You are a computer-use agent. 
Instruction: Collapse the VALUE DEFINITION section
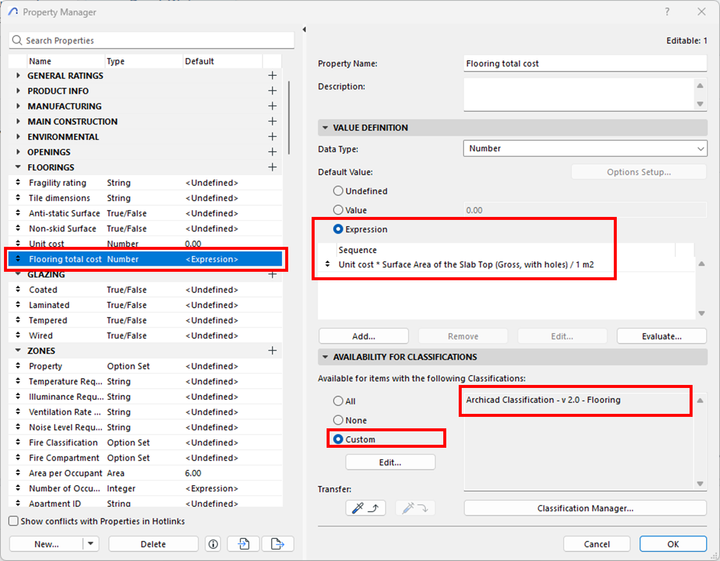tap(325, 128)
